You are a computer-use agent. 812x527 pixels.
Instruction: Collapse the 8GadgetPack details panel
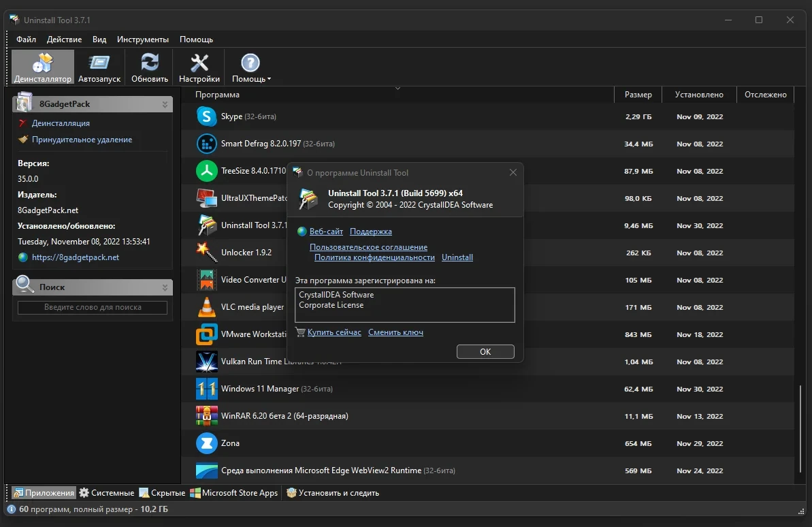pos(165,104)
